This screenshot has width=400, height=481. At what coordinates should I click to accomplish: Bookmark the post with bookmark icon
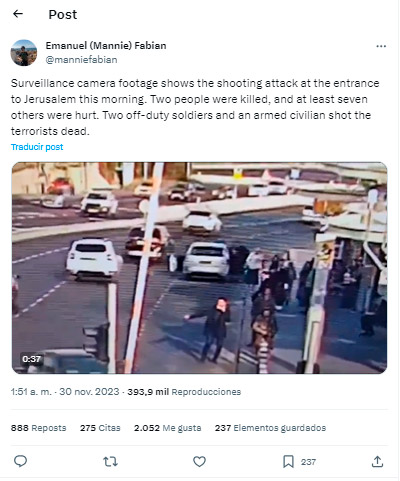288,462
